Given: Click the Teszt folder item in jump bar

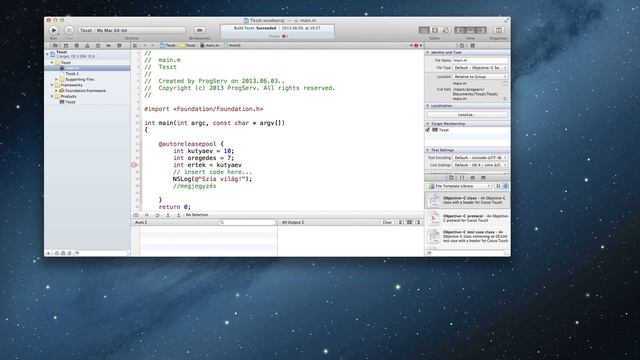Looking at the screenshot, I should pos(188,46).
